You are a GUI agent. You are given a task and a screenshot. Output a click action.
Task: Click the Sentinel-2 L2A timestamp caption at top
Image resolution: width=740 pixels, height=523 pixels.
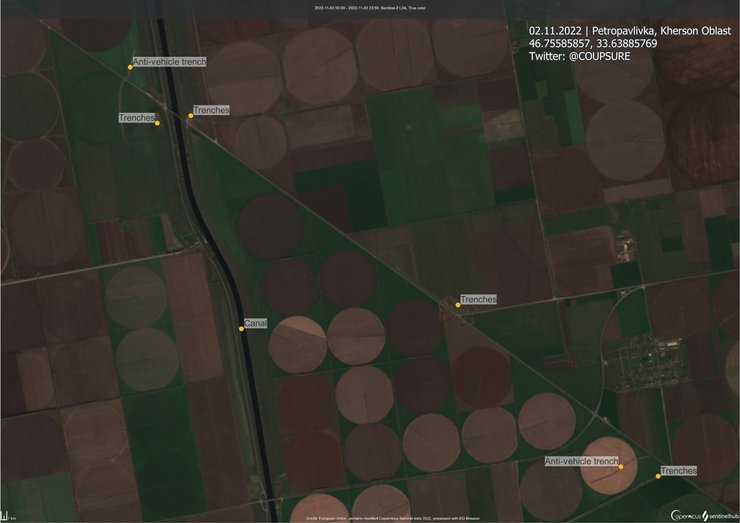coord(369,8)
